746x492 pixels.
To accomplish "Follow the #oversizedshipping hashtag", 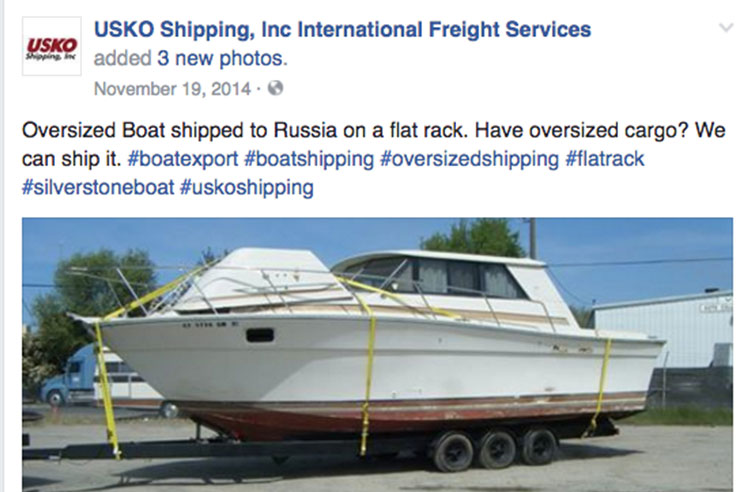I will 469,159.
